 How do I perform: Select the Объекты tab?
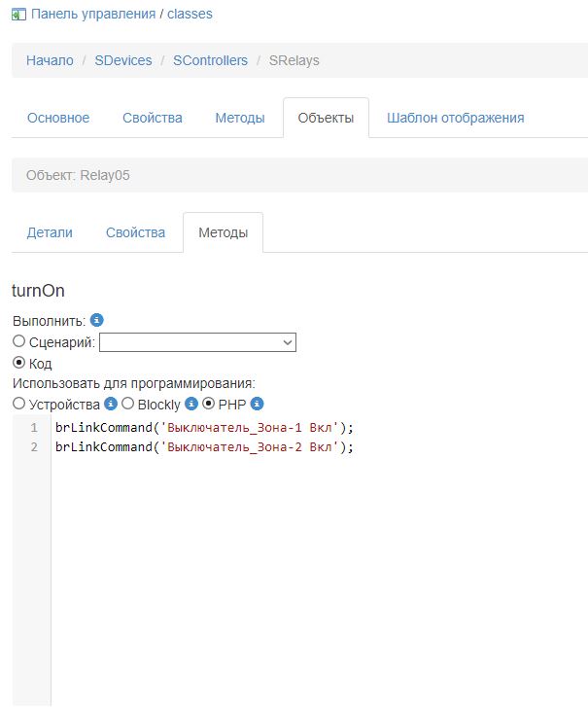click(326, 118)
